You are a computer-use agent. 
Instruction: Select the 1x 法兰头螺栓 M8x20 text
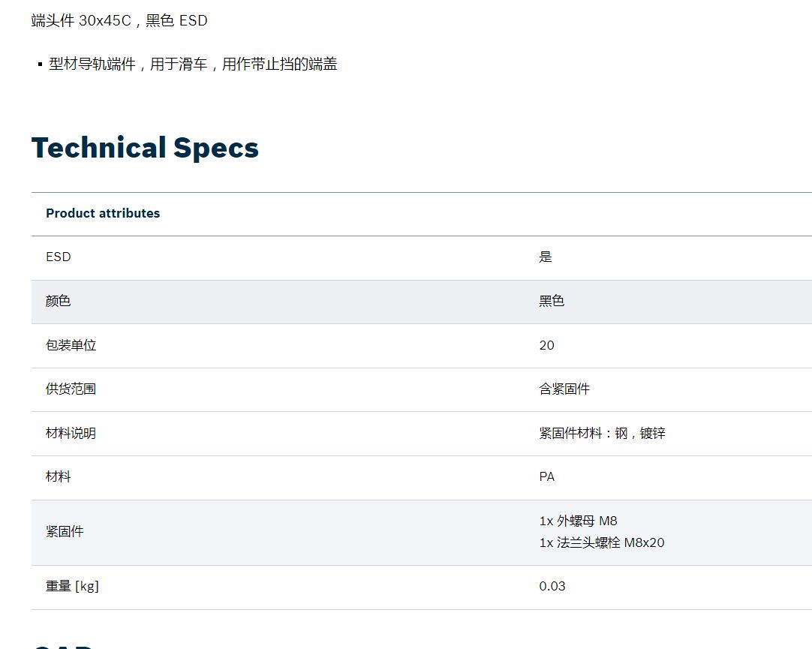click(x=602, y=542)
